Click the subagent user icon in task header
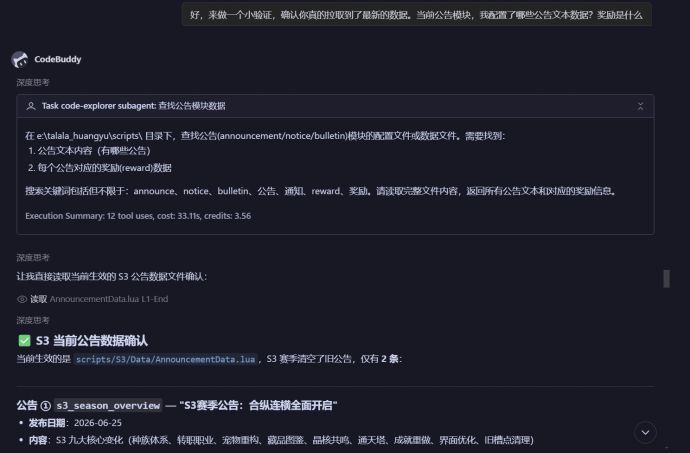This screenshot has height=453, width=690. pyautogui.click(x=31, y=106)
